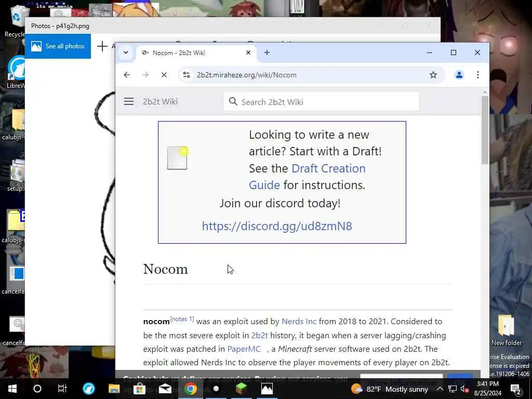Click the wiki search magnifier icon
The image size is (532, 399).
pos(233,101)
